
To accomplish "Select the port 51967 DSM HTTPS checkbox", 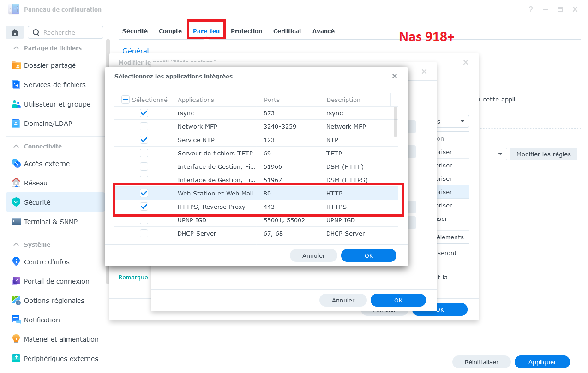I will coord(144,180).
